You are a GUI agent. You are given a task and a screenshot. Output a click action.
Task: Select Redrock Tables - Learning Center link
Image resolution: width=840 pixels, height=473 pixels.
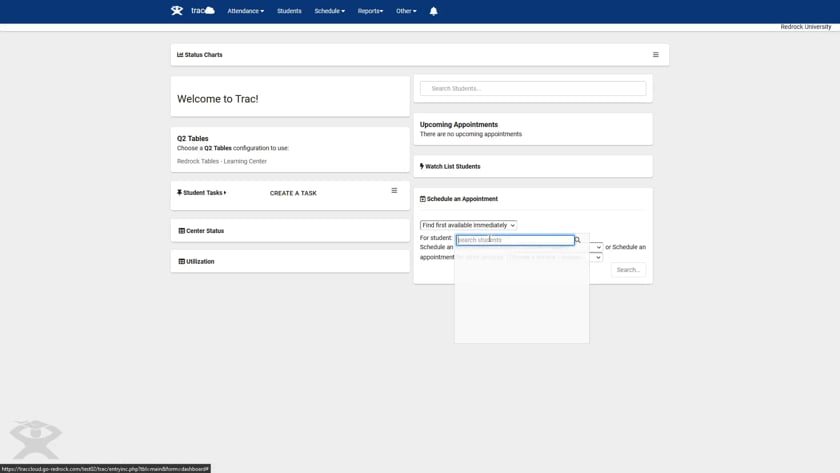(222, 161)
